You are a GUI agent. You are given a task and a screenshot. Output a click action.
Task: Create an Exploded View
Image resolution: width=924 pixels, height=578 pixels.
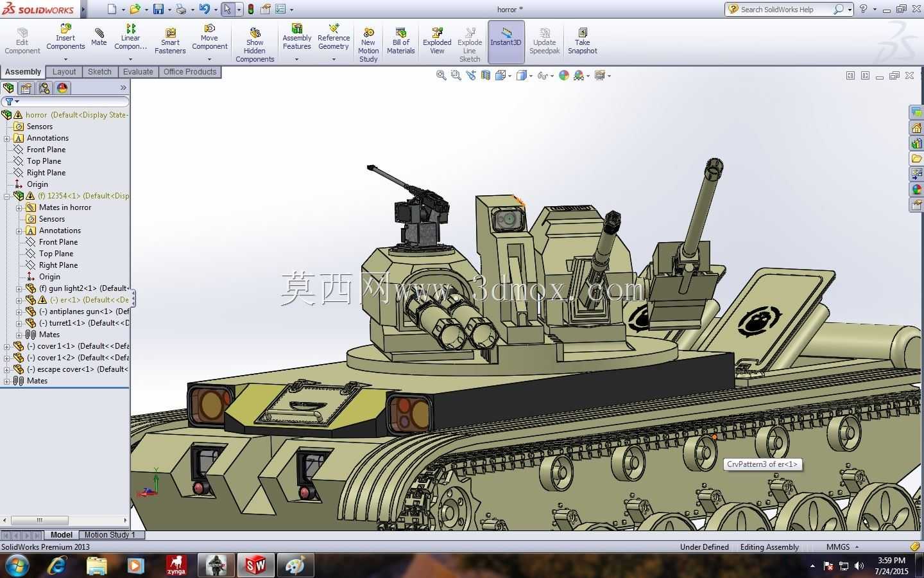tap(437, 41)
